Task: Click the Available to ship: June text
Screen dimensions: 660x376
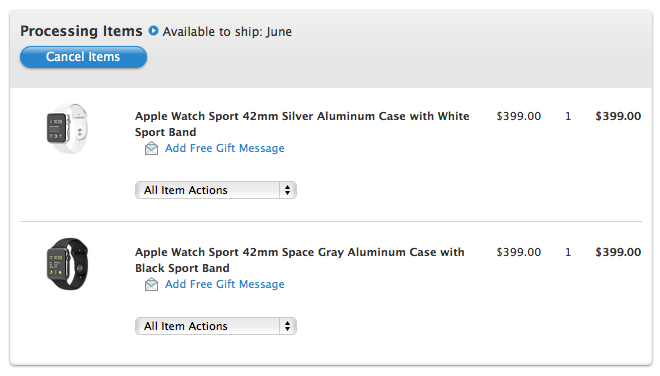Action: click(x=227, y=32)
